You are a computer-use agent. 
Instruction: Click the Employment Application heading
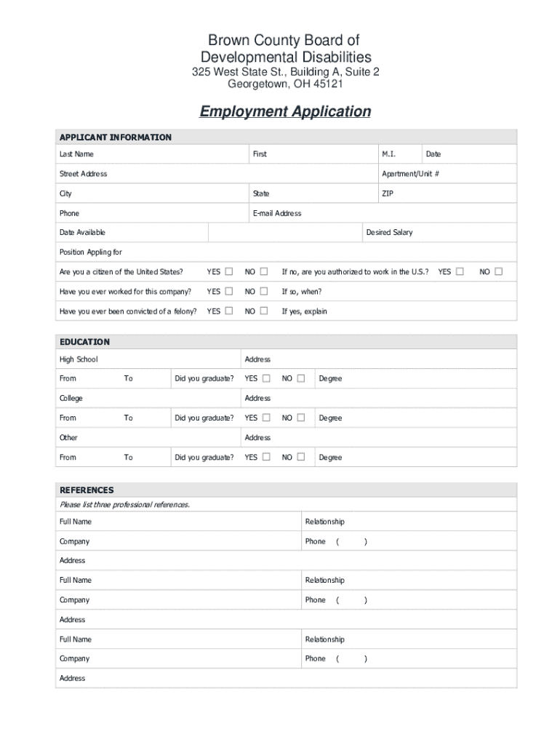pyautogui.click(x=285, y=111)
